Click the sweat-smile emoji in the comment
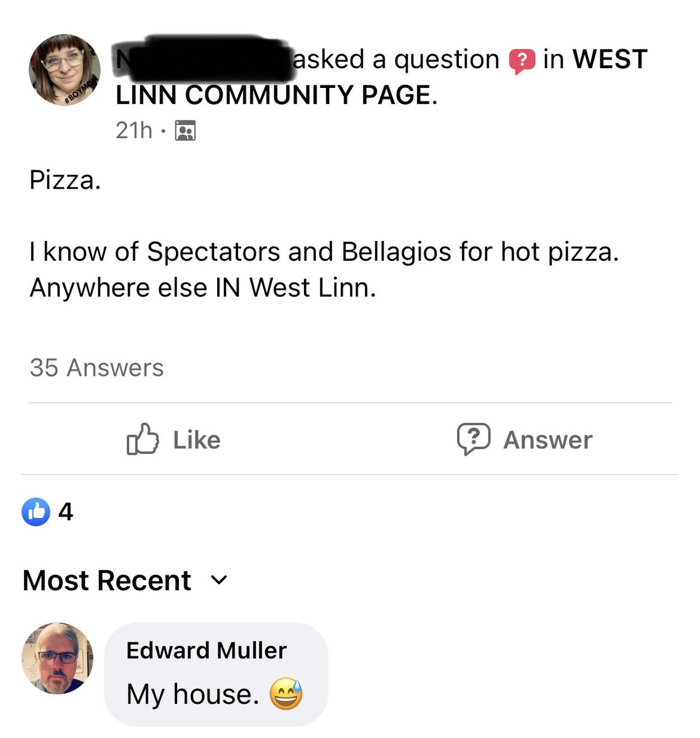Screen dimensions: 700x738 tap(286, 695)
